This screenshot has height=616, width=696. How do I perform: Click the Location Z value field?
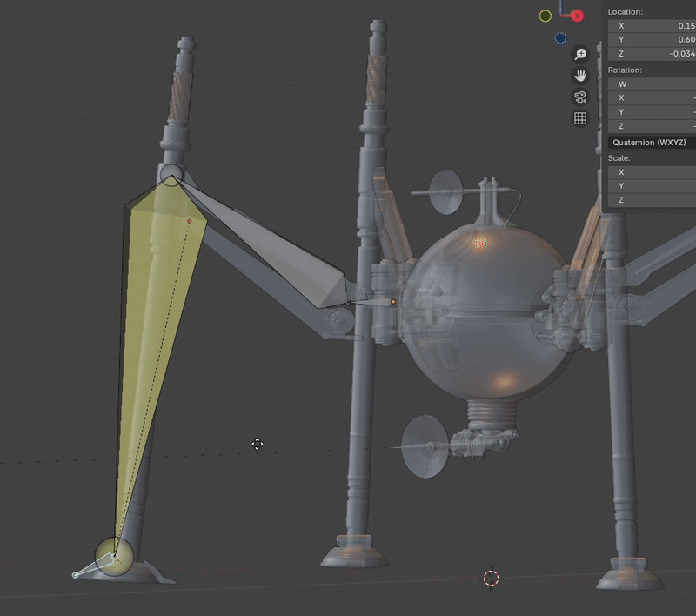(x=652, y=53)
